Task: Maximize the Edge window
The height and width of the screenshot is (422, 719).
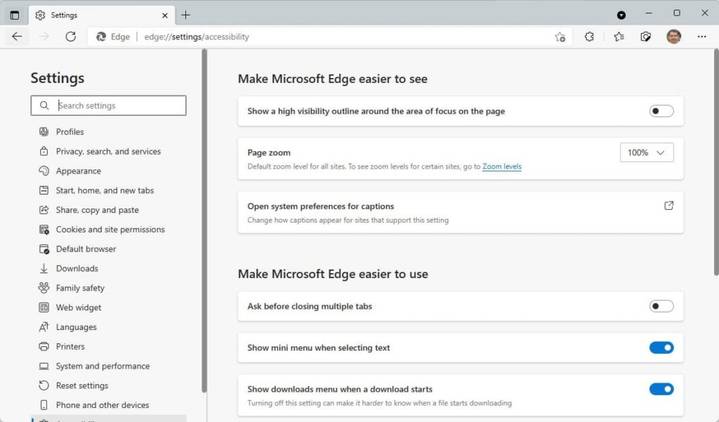Action: (x=677, y=13)
